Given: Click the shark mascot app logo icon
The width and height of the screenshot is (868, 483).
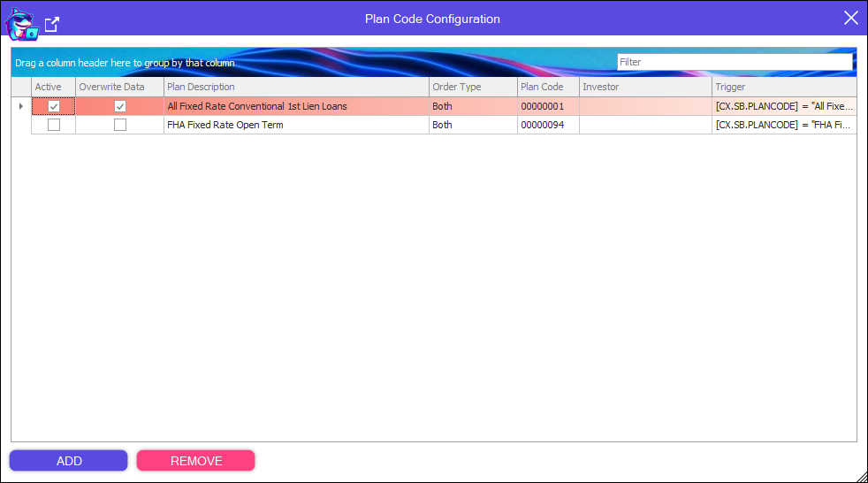Looking at the screenshot, I should [x=22, y=23].
